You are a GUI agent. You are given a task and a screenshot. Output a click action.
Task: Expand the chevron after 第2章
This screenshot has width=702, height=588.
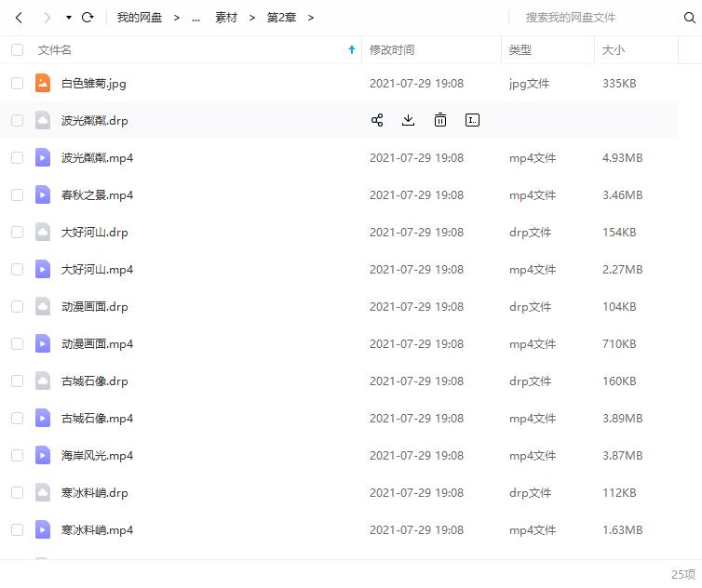(x=310, y=18)
